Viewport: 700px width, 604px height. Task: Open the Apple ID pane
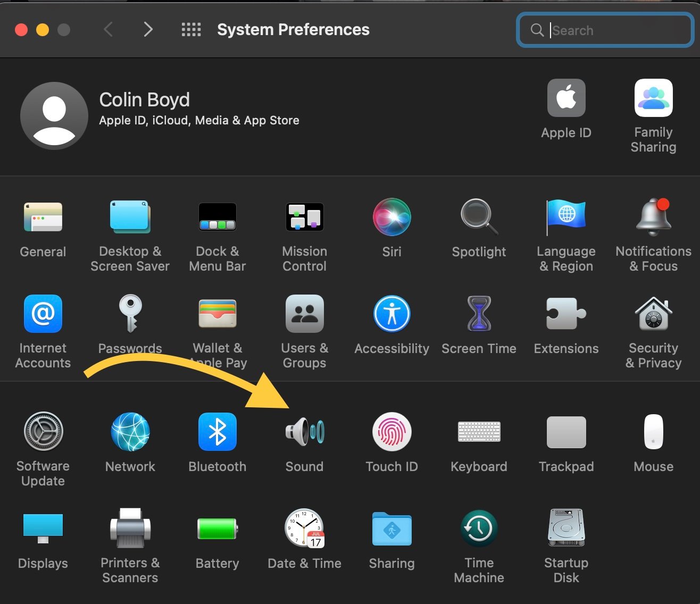click(566, 98)
